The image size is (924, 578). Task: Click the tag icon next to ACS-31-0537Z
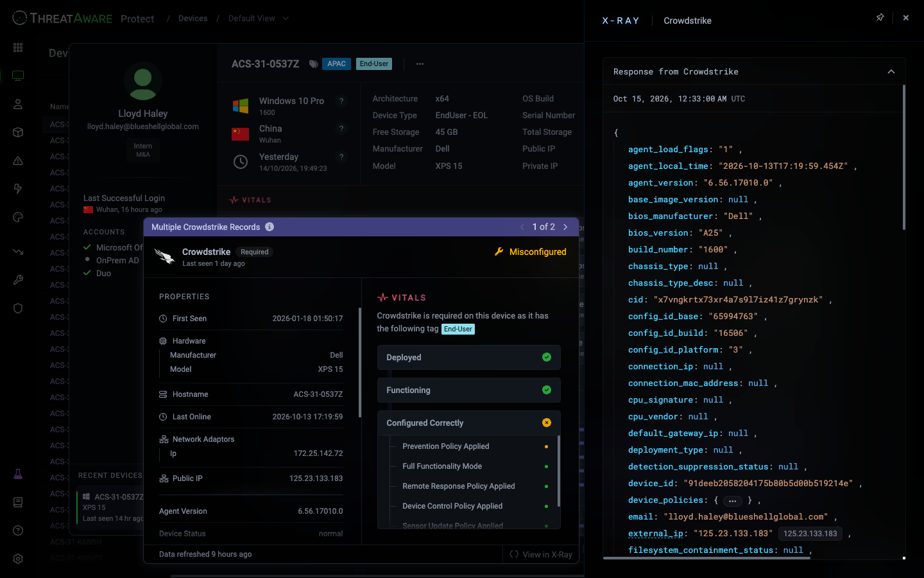(313, 64)
